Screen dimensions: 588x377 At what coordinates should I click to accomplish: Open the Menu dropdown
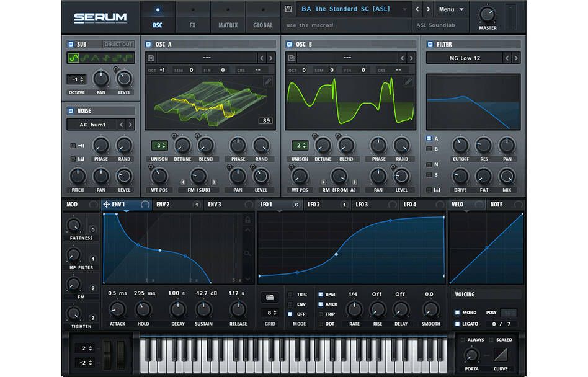(x=451, y=9)
